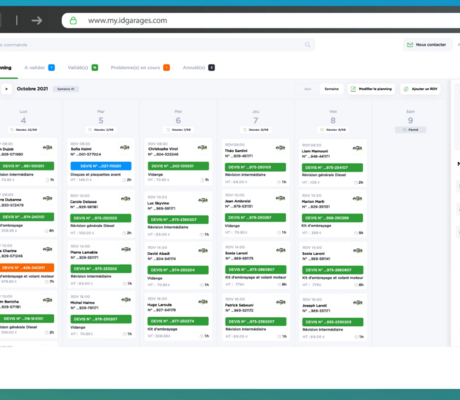Screen dimensions: 460x400
Task: Open the Devis button for Liam Mamouni
Action: tap(332, 168)
